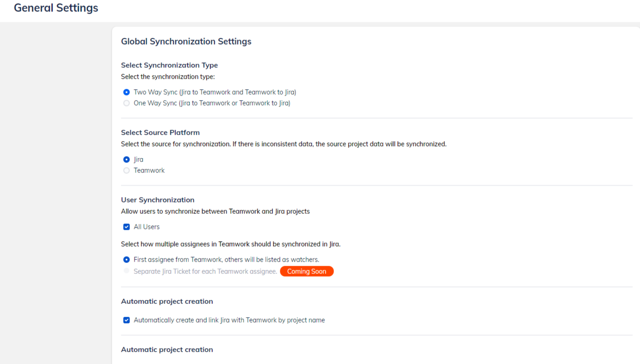Viewport: 640px width, 364px height.
Task: Select "First assignee from Teamwork" option
Action: [x=126, y=259]
